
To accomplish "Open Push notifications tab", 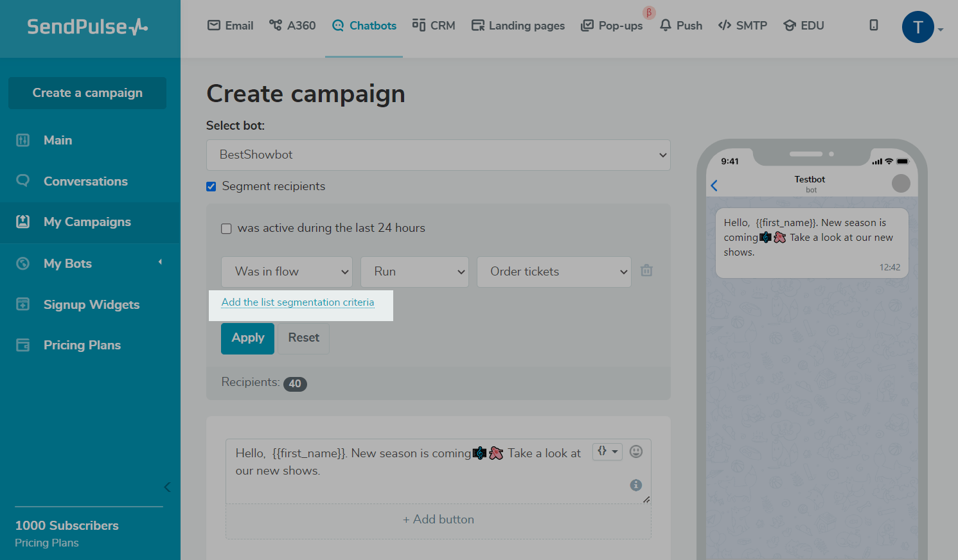I will [681, 26].
